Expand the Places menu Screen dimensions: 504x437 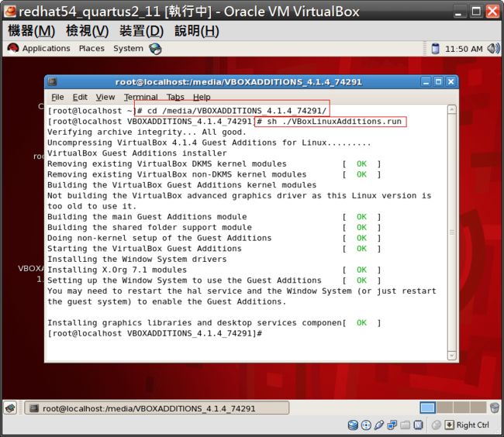[x=91, y=48]
